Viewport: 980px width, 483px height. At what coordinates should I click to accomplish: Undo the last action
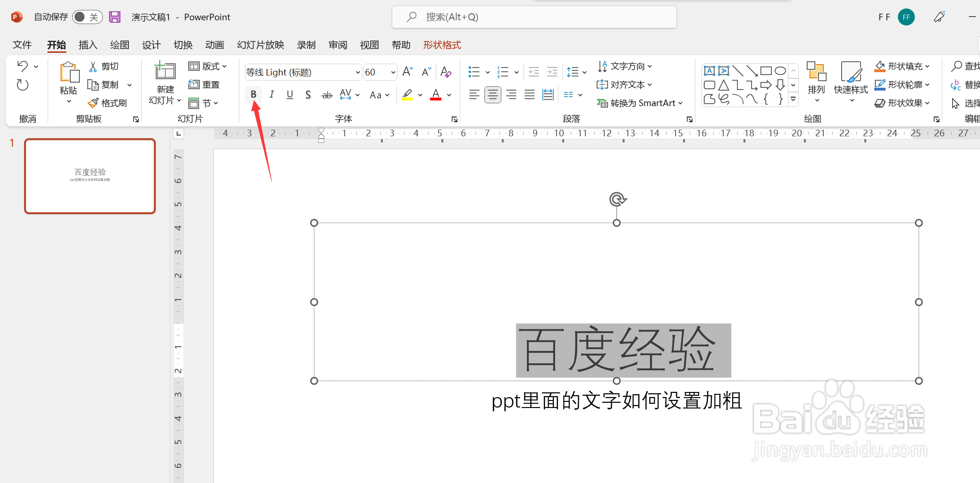point(23,66)
